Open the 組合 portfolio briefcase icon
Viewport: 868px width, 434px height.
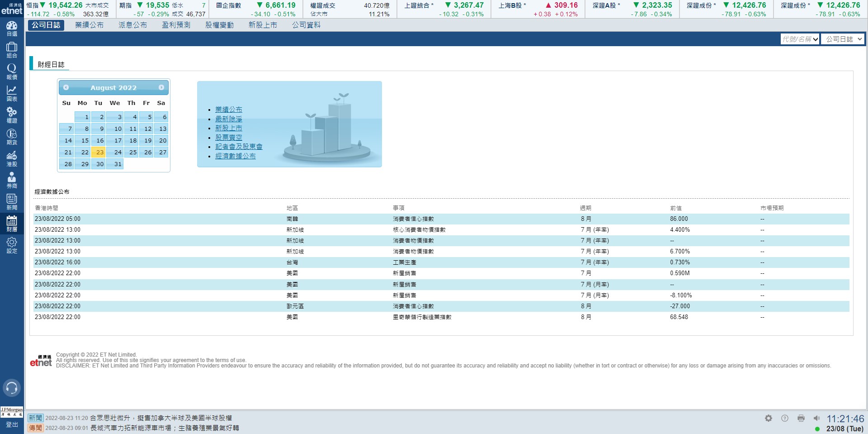[12, 50]
